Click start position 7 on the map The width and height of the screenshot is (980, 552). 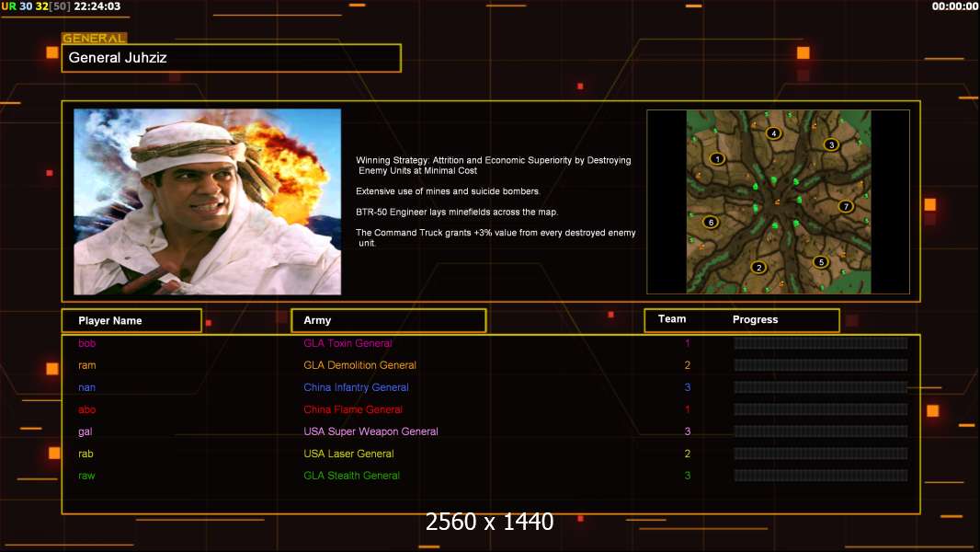point(846,206)
